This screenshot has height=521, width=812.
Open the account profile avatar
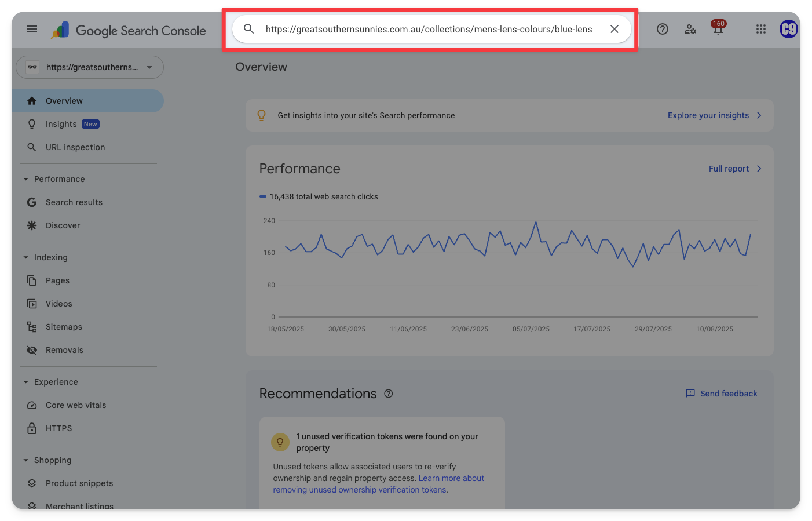[x=788, y=29]
